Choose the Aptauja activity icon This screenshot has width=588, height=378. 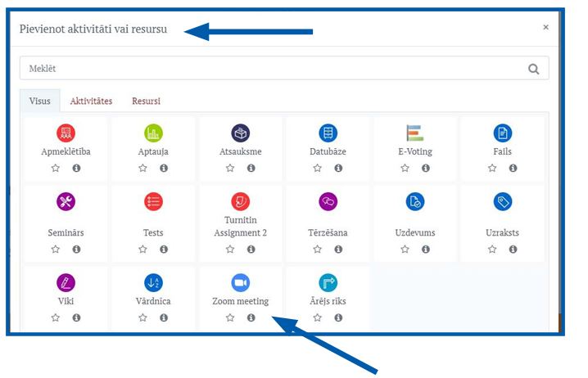click(x=153, y=133)
